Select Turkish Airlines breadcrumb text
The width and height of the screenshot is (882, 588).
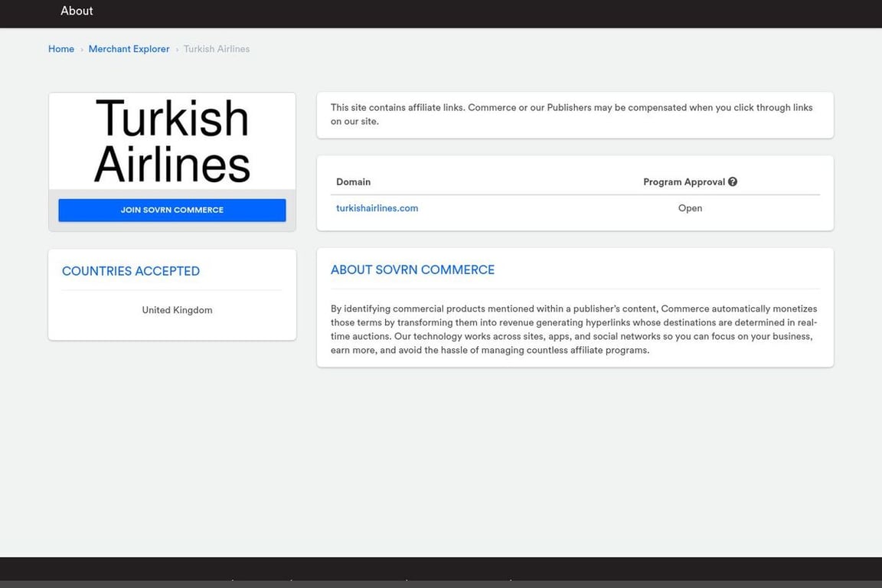tap(217, 49)
